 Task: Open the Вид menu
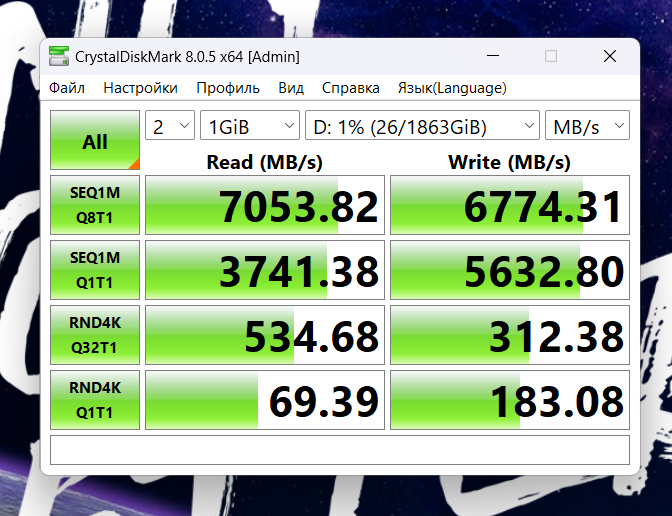(291, 88)
